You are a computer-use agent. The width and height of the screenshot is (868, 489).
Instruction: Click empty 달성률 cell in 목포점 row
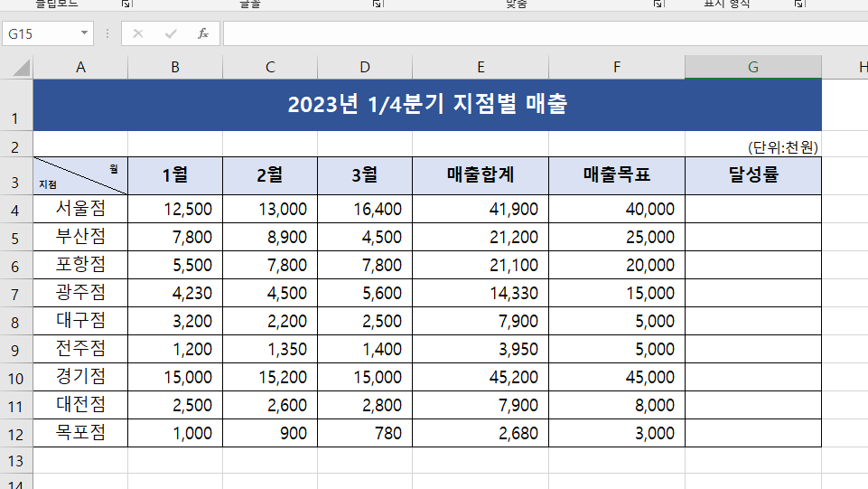click(753, 433)
